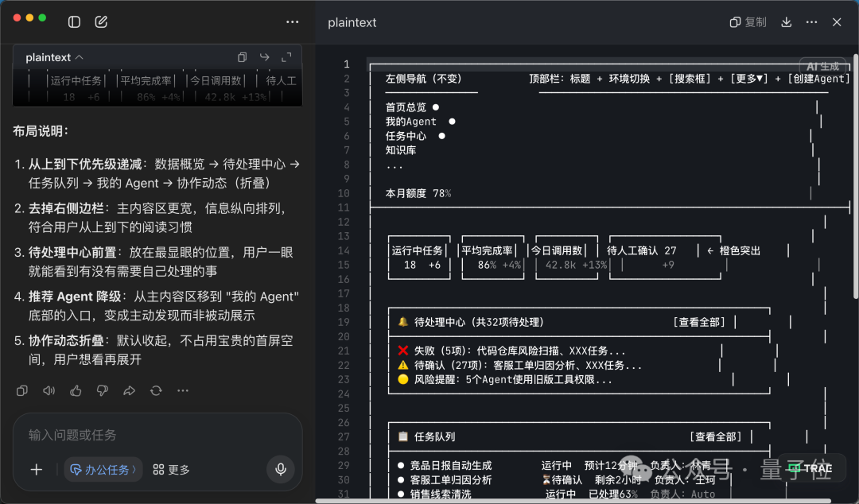The width and height of the screenshot is (859, 504).
Task: Click the plus icon to add attachment
Action: click(x=36, y=470)
